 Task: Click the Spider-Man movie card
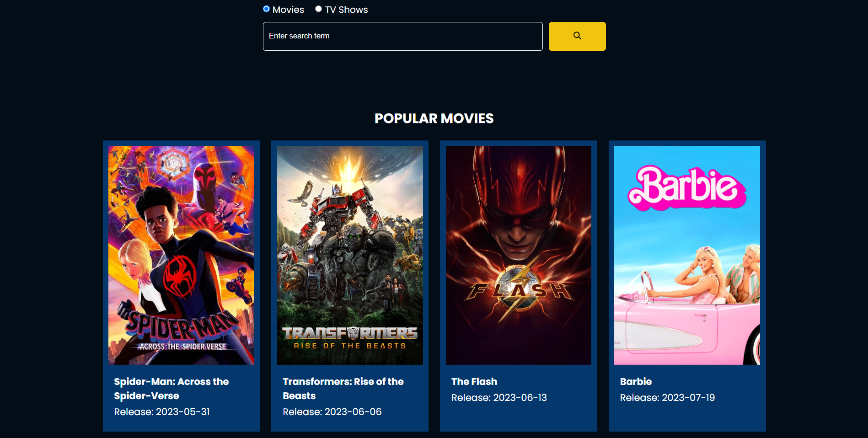point(181,286)
